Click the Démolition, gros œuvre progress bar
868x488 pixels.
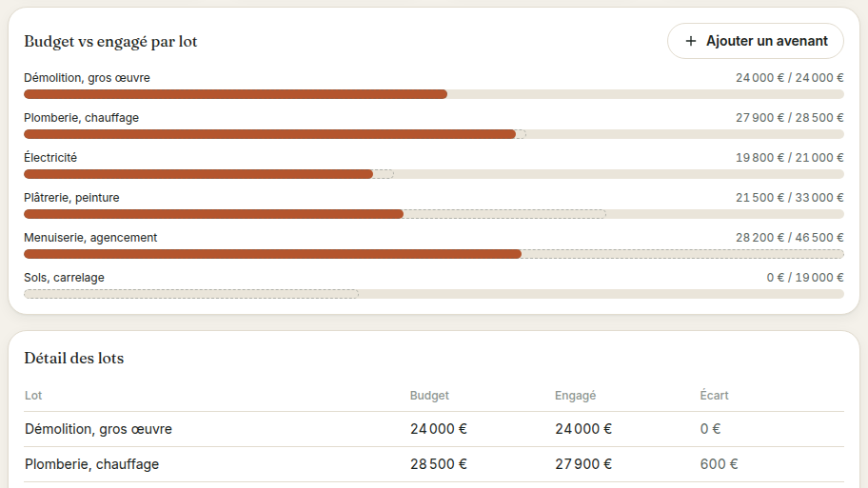click(x=433, y=94)
